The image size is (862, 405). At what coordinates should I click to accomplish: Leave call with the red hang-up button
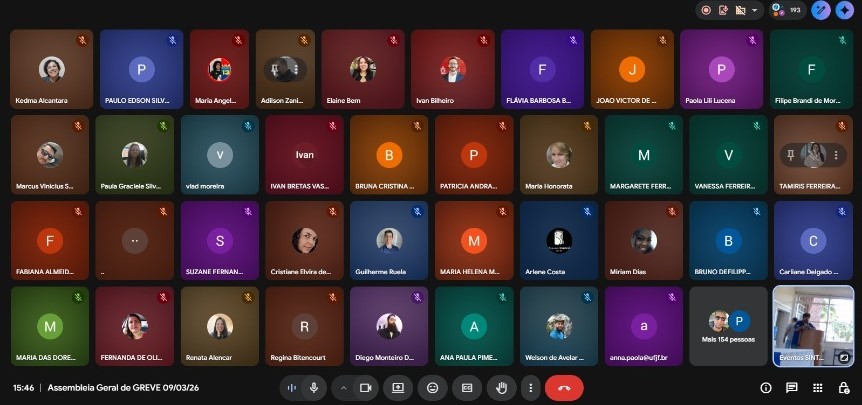pos(564,387)
